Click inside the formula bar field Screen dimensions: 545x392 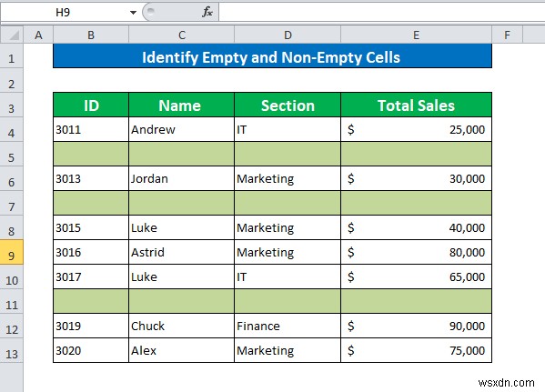(x=381, y=12)
